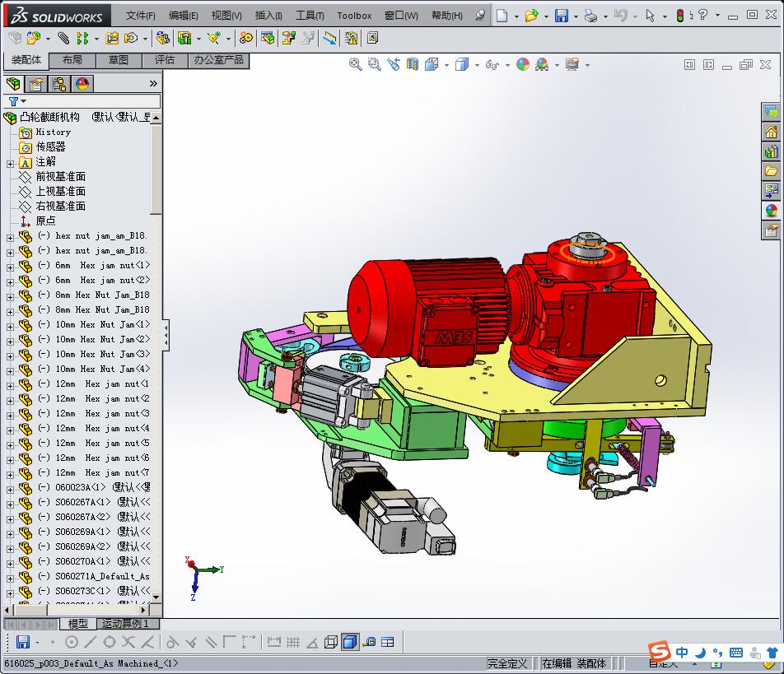
Task: Open the tree filter funnel dropdown
Action: [17, 101]
